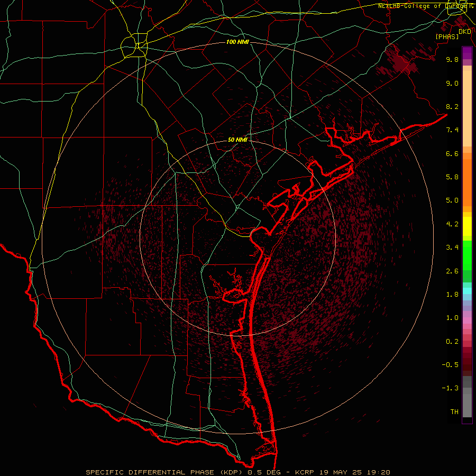The height and width of the screenshot is (476, 476).
Task: Click the 7.4 legend value
Action: [452, 130]
